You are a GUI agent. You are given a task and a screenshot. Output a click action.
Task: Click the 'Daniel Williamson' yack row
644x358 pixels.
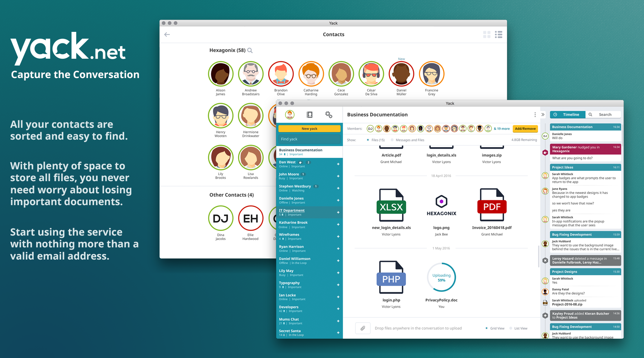click(x=309, y=261)
